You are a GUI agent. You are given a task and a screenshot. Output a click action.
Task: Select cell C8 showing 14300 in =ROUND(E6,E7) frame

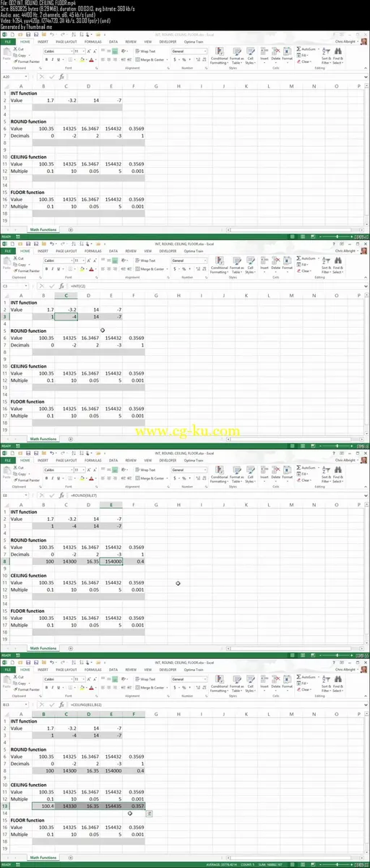(65, 560)
